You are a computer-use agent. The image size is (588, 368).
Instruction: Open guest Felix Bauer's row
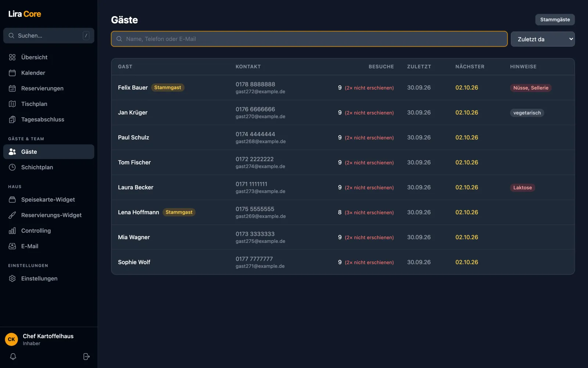343,88
